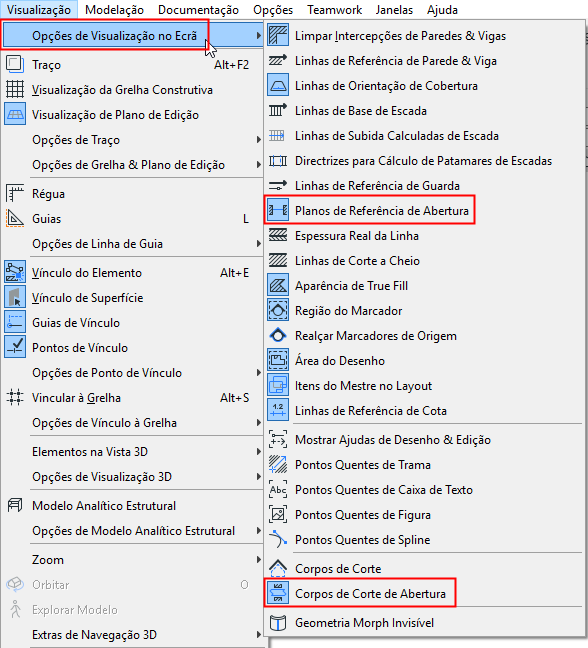This screenshot has width=588, height=648.
Task: Click the Linhas de Subida Calculadas de Escada icon
Action: pyautogui.click(x=278, y=136)
